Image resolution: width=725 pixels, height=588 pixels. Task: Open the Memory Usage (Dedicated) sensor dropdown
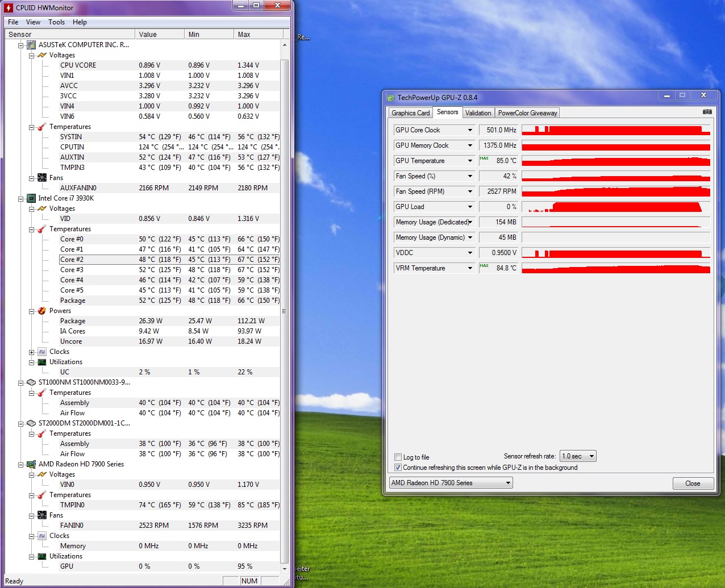point(470,222)
